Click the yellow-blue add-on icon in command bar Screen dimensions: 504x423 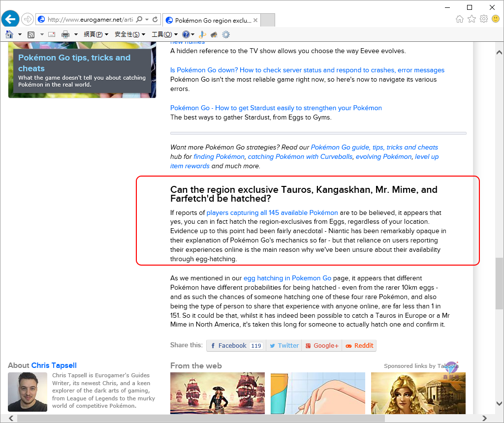click(202, 34)
